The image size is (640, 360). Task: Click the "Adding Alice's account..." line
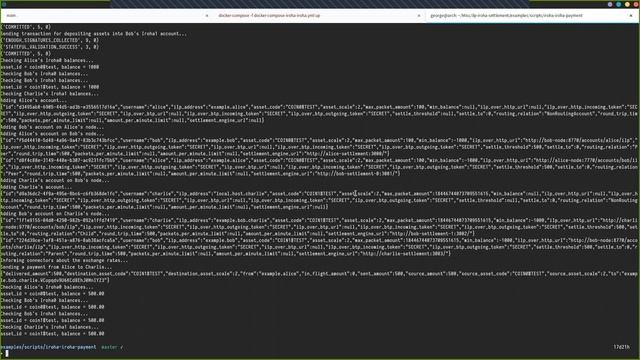pos(33,100)
